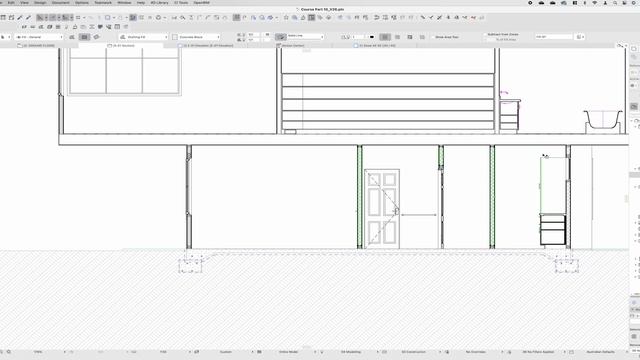This screenshot has height=360, width=640.
Task: Click the first icon in second toolbar row
Action: (x=24, y=27)
